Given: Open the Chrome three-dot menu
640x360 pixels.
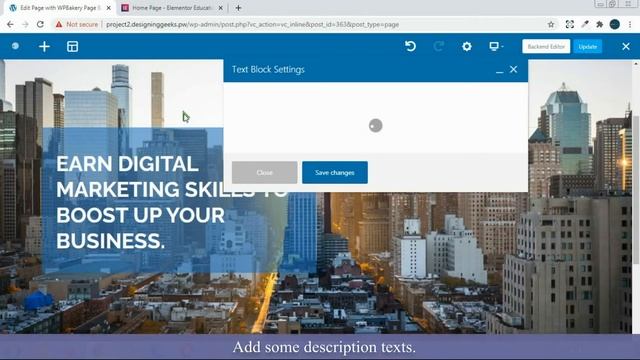Looking at the screenshot, I should (630, 24).
